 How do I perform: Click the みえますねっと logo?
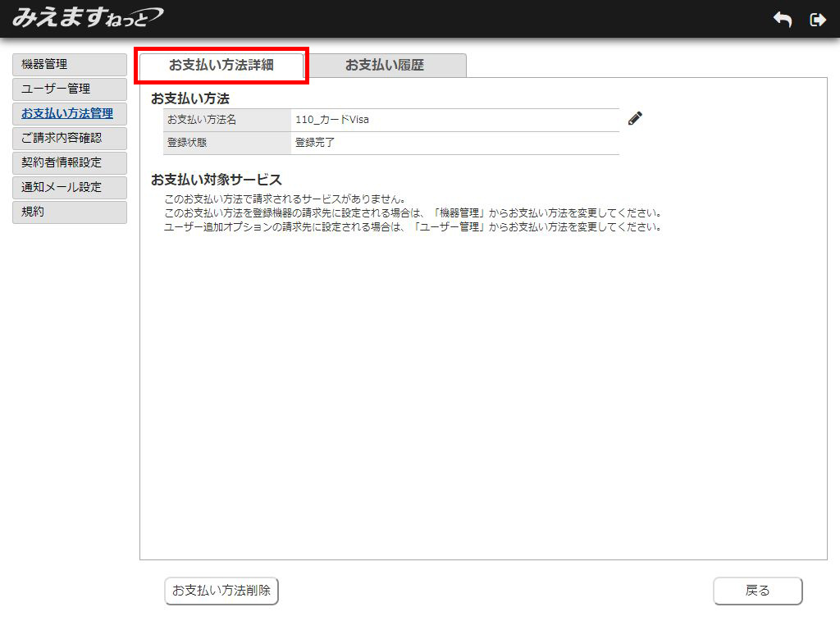coord(87,17)
